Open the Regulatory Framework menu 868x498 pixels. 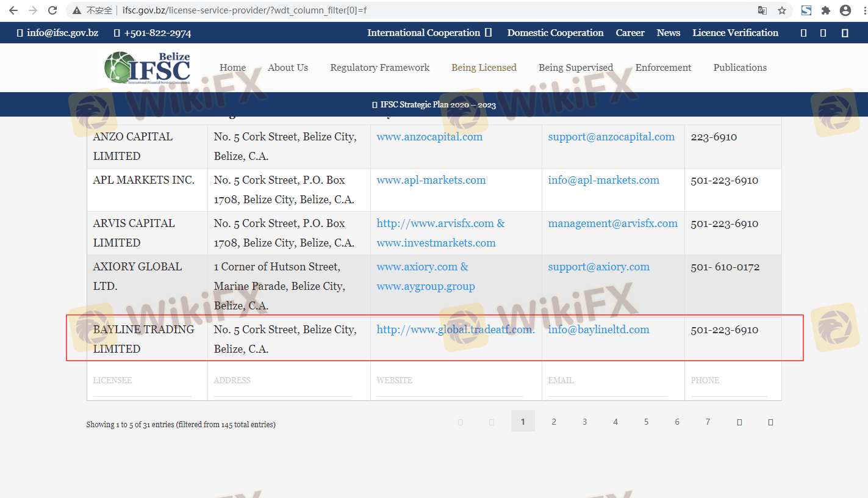379,68
